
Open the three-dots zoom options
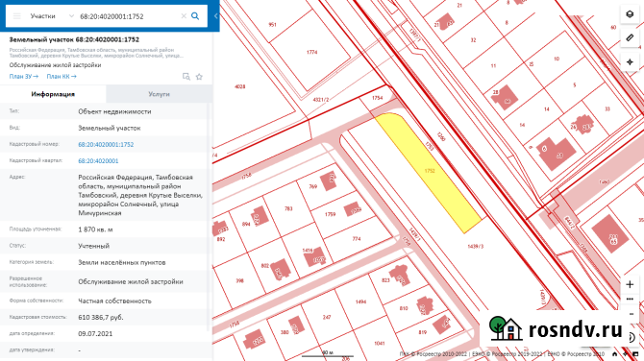tap(630, 299)
